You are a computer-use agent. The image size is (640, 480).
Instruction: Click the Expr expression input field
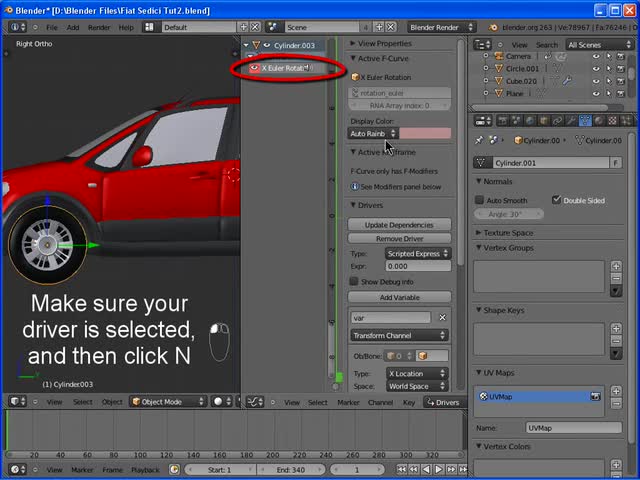click(x=417, y=266)
